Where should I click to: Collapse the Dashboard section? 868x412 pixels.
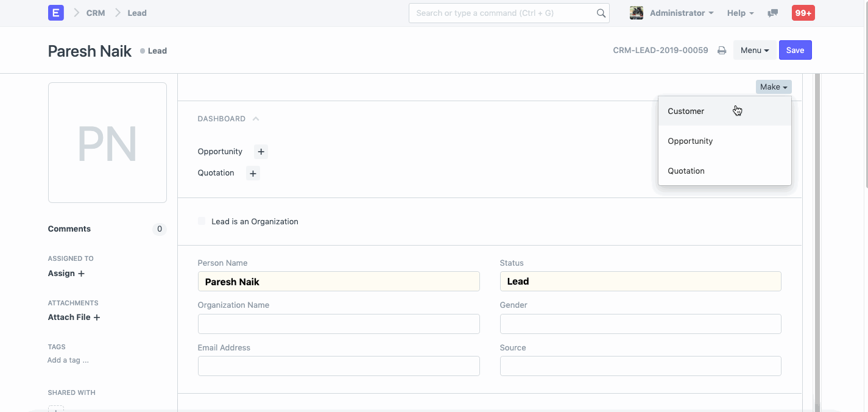pyautogui.click(x=256, y=119)
